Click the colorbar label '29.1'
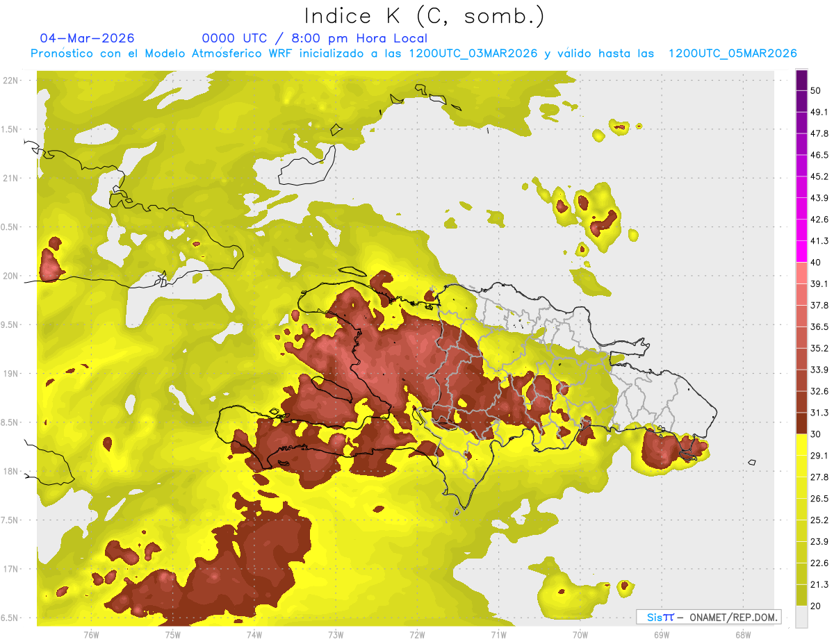The width and height of the screenshot is (834, 644). coord(819,456)
